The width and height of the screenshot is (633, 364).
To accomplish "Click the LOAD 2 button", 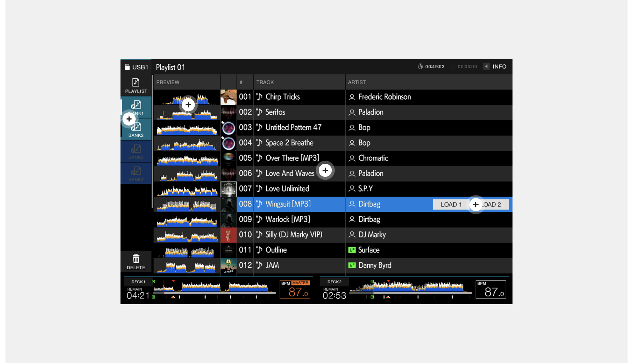I will (x=490, y=205).
